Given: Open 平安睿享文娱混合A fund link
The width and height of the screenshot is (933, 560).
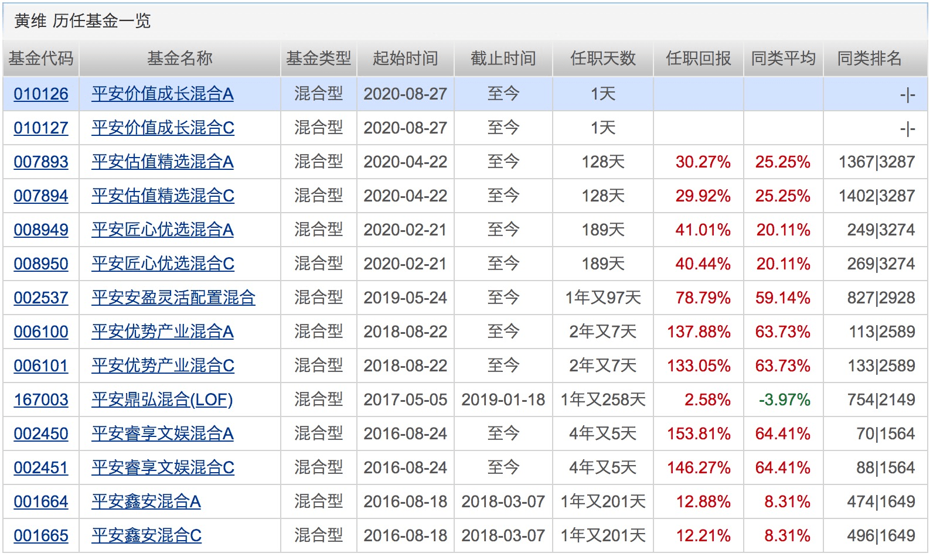Looking at the screenshot, I should click(162, 433).
